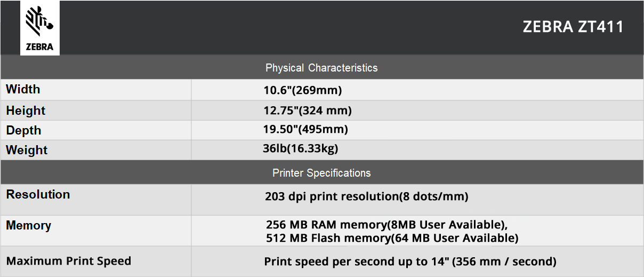Click the 10.6"(269mm) width value
The height and width of the screenshot is (277, 644).
pyautogui.click(x=303, y=90)
